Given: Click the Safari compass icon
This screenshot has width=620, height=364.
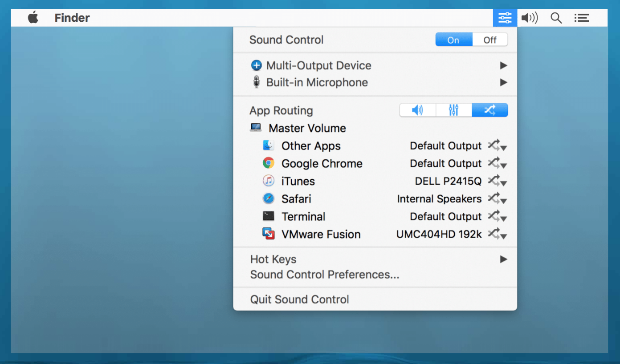Looking at the screenshot, I should tap(268, 198).
